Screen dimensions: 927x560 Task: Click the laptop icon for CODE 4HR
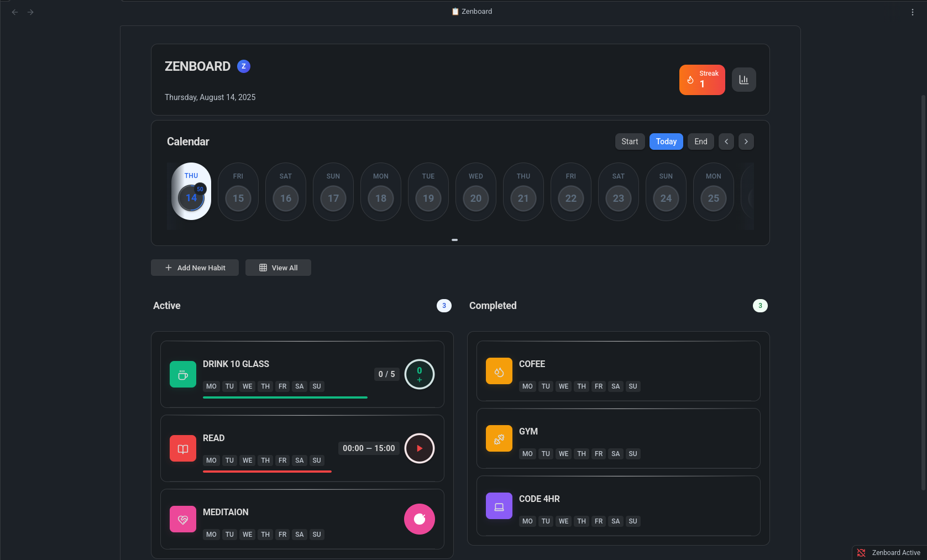coord(499,506)
